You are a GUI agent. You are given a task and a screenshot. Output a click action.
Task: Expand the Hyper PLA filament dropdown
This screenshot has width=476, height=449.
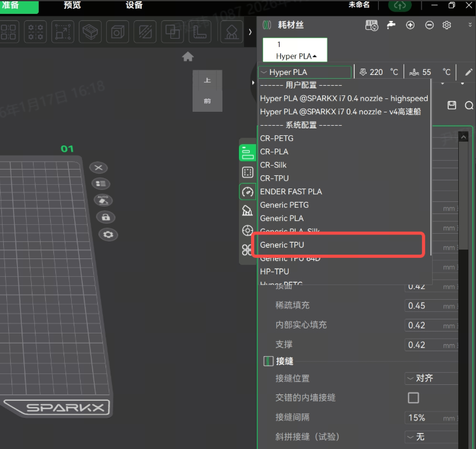(304, 72)
